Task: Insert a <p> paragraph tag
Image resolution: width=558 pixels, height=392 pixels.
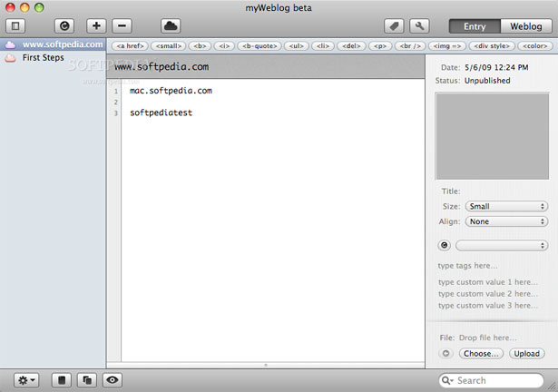Action: pyautogui.click(x=380, y=46)
